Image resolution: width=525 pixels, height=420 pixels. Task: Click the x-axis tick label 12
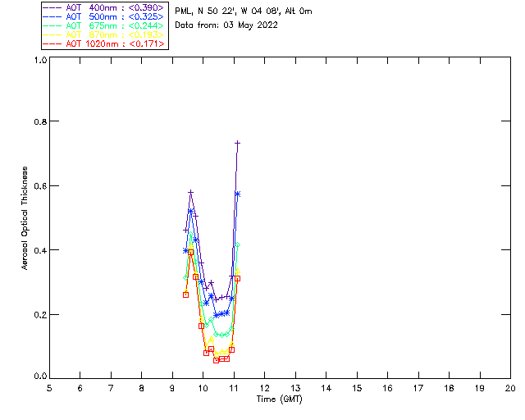pyautogui.click(x=264, y=388)
